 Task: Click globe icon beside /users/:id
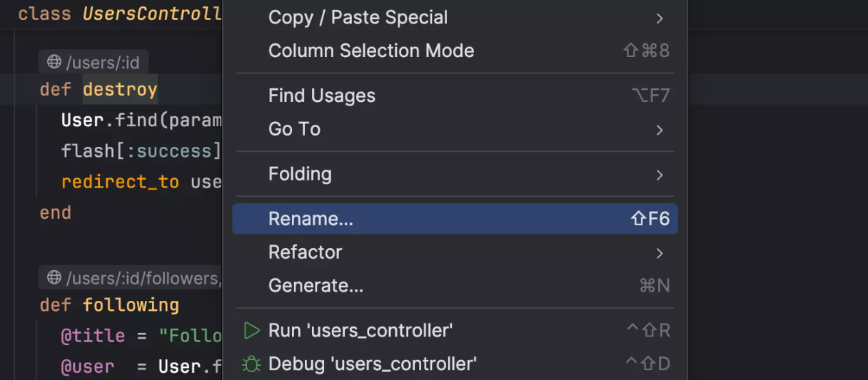coord(54,62)
